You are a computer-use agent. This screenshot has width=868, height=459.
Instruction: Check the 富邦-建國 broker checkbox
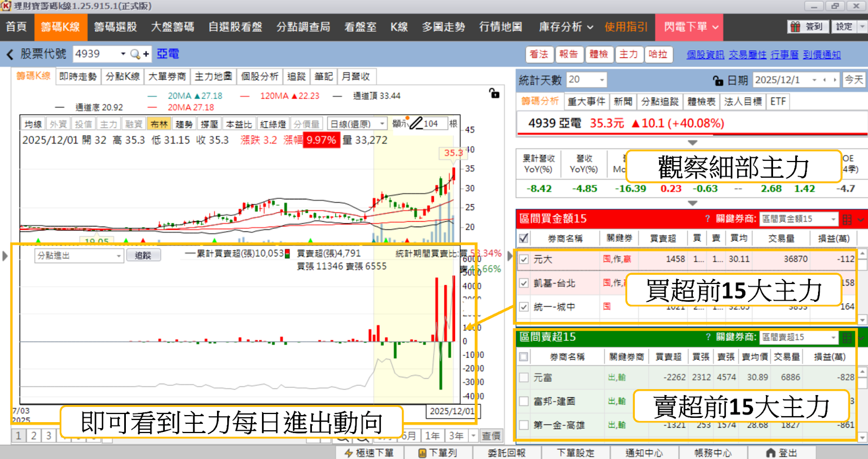pyautogui.click(x=524, y=401)
